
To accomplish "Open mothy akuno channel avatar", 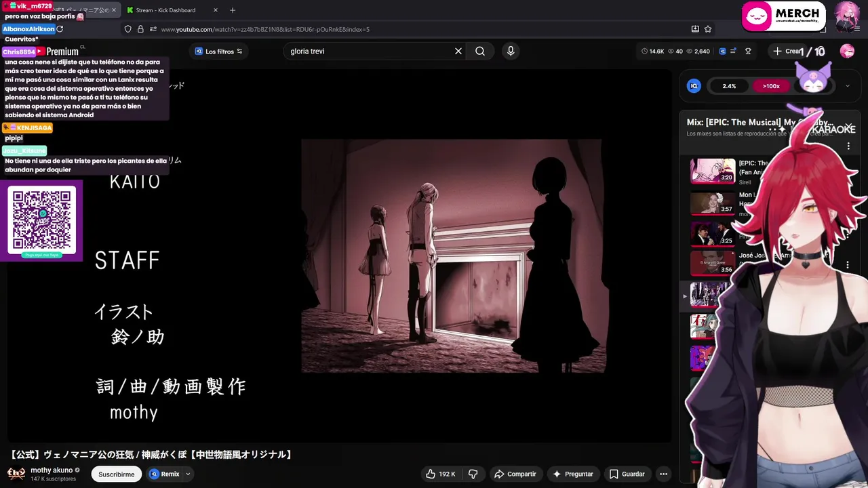I will [16, 474].
